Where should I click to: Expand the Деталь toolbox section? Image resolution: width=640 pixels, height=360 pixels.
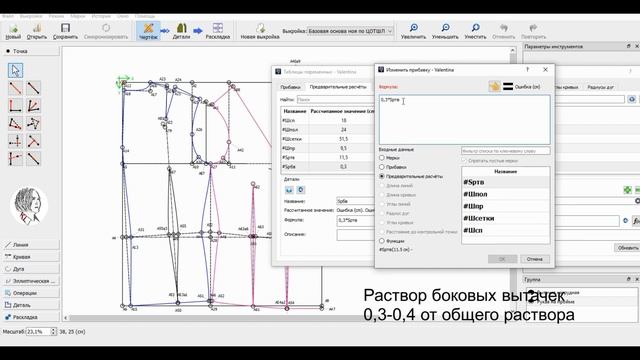(31, 305)
